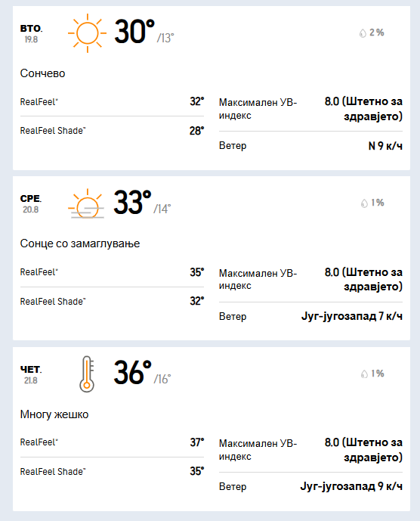Click Tuesday's RealFeel Shade 28° row
420x521 pixels.
[x=112, y=131]
